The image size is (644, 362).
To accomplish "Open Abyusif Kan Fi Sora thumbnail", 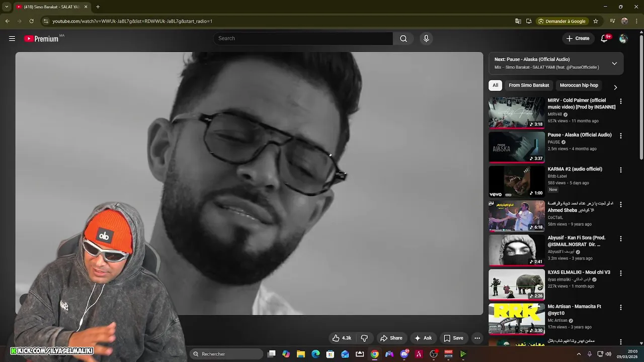I will (517, 250).
